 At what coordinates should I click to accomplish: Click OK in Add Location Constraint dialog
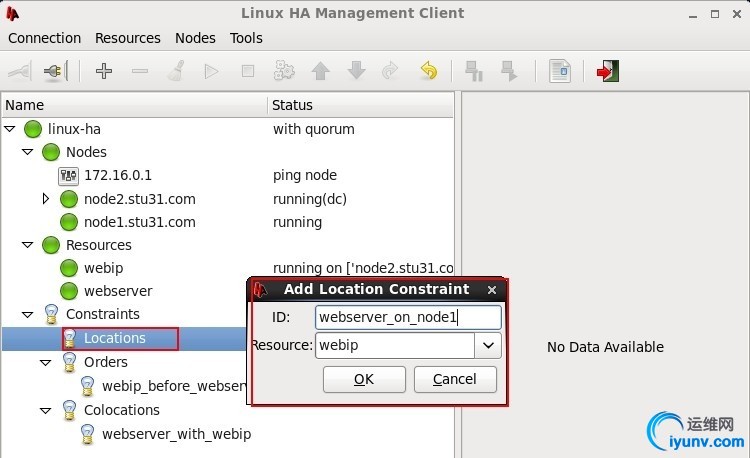pyautogui.click(x=364, y=380)
